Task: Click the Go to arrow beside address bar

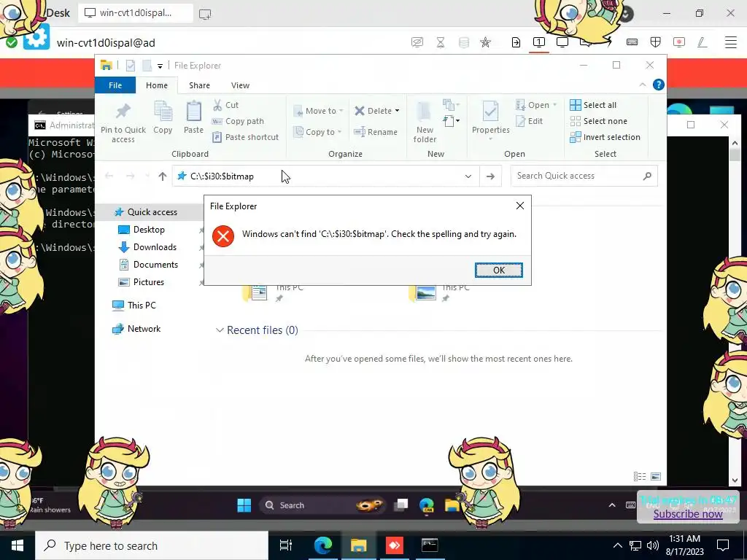Action: 490,176
